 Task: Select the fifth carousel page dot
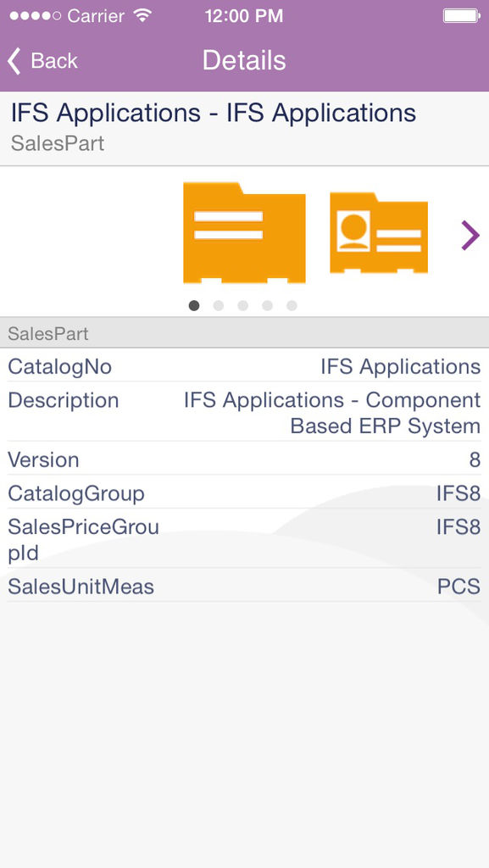coord(292,305)
